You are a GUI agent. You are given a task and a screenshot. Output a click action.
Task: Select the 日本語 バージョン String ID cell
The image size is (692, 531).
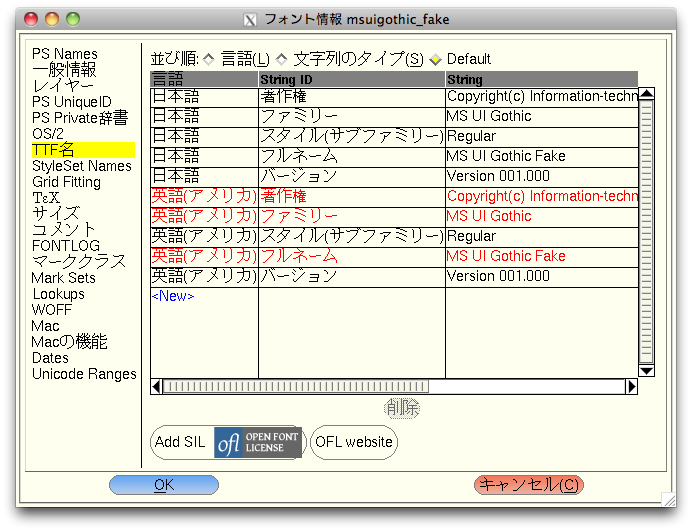[x=352, y=177]
